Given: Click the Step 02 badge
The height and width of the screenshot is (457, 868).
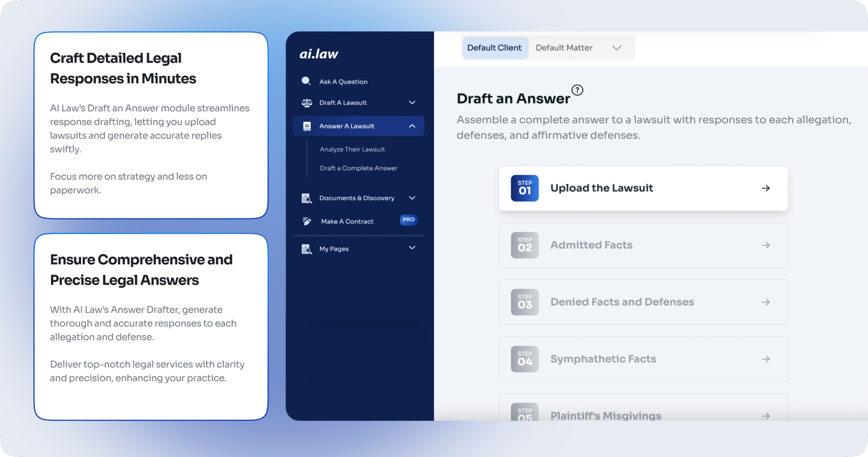Looking at the screenshot, I should pos(525,245).
